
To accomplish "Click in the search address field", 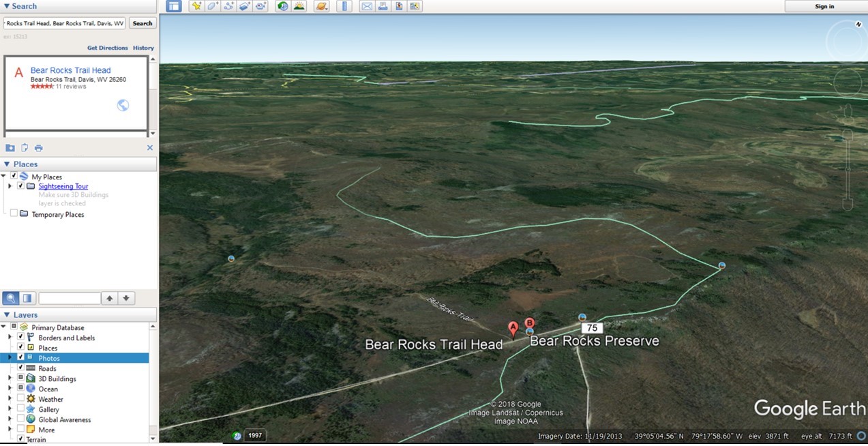I will 64,23.
